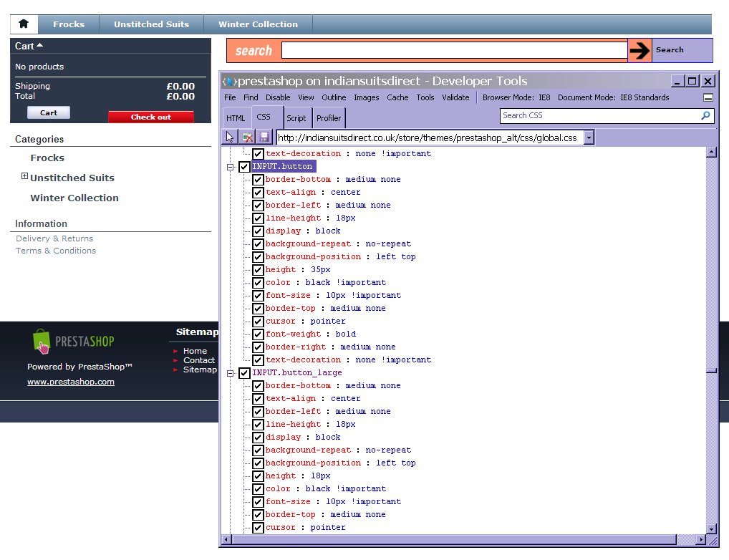Switch to the Profiler tab
The height and width of the screenshot is (560, 729).
pos(329,118)
